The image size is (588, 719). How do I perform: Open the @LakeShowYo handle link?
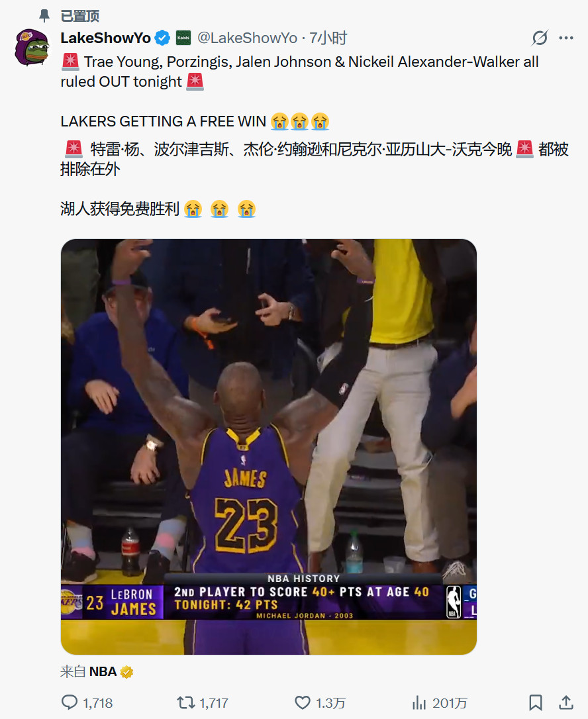(x=247, y=38)
